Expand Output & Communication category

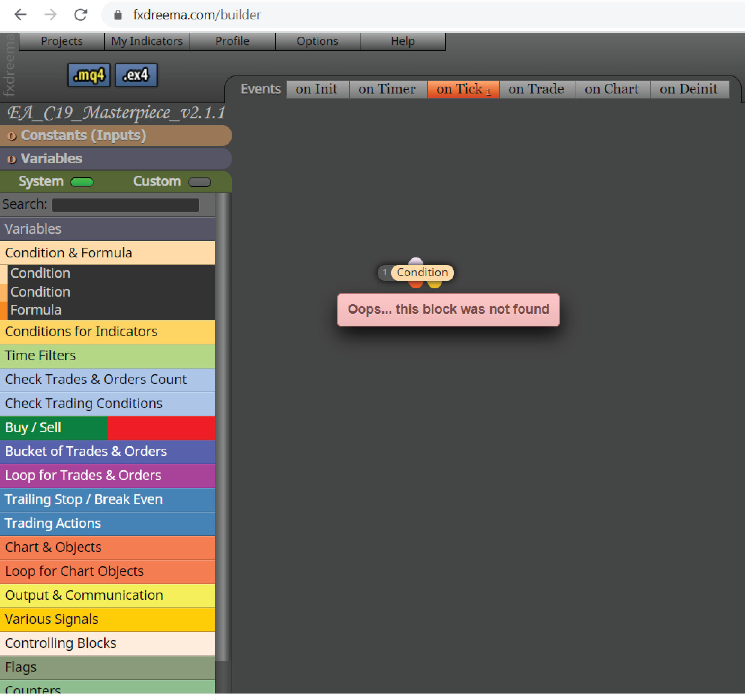pyautogui.click(x=108, y=595)
